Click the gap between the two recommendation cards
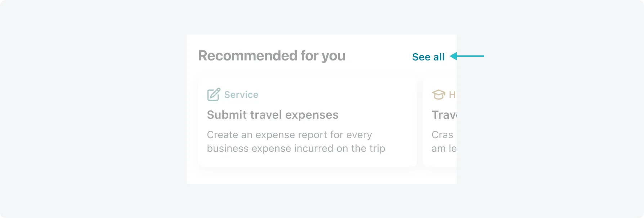The height and width of the screenshot is (218, 644). pyautogui.click(x=420, y=122)
